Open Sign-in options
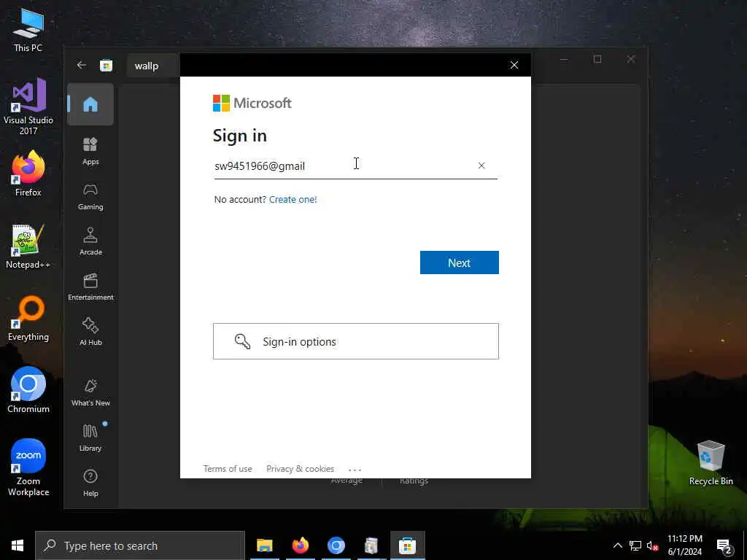Image resolution: width=747 pixels, height=560 pixels. [356, 341]
